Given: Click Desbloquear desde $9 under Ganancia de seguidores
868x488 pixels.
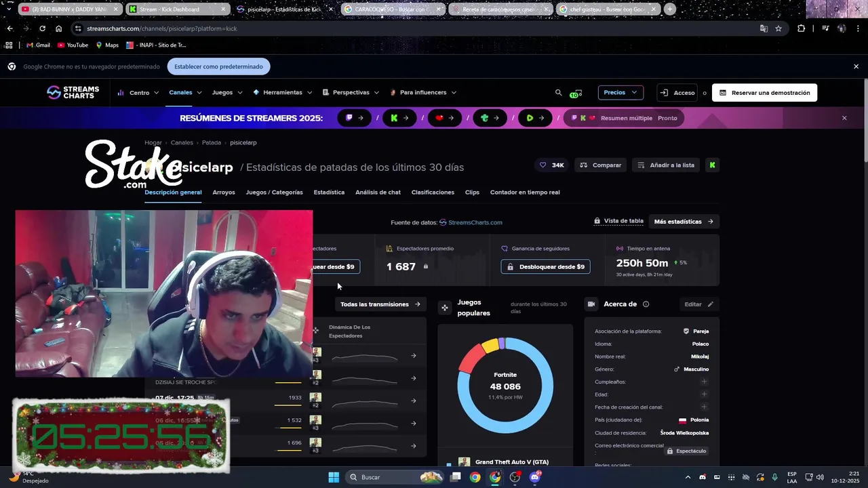Looking at the screenshot, I should click(546, 266).
